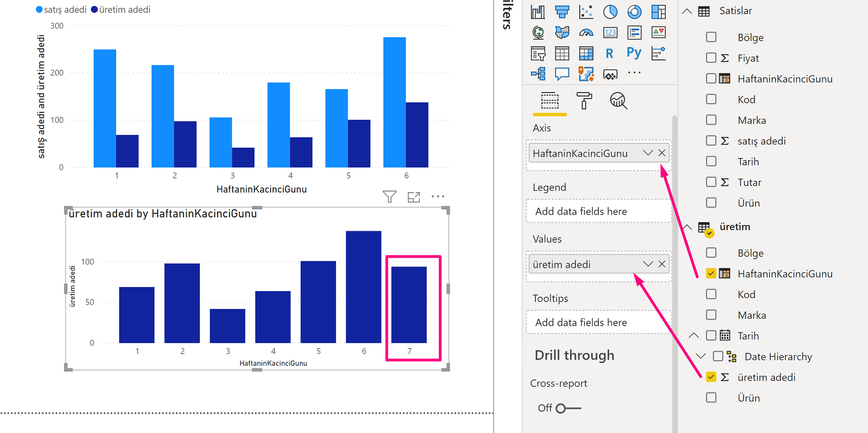
Task: Select the KPI visualization
Action: pyautogui.click(x=658, y=33)
